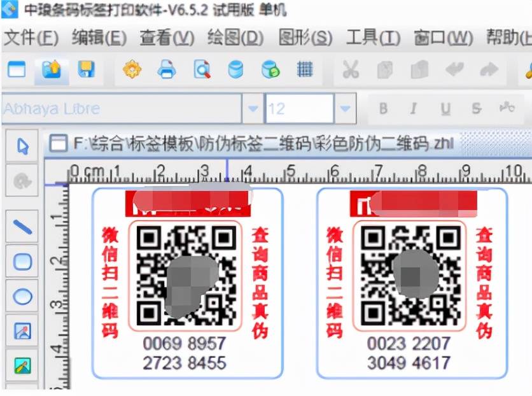
Task: Open the 图形(S) menu
Action: tap(305, 38)
